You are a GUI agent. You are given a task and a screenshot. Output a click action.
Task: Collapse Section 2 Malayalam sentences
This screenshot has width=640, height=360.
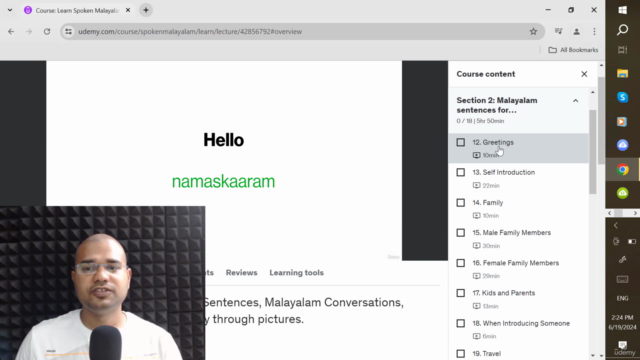[x=575, y=101]
